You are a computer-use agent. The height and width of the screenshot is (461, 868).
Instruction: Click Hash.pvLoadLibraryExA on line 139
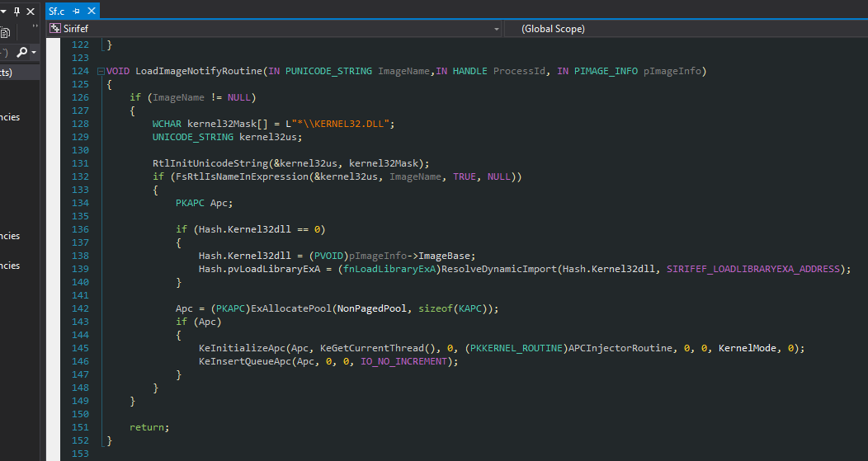click(259, 269)
